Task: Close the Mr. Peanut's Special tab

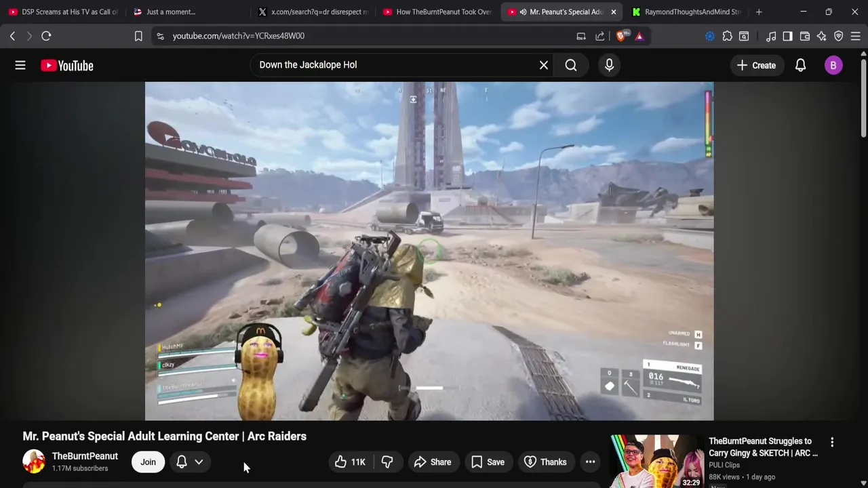Action: pyautogui.click(x=614, y=12)
